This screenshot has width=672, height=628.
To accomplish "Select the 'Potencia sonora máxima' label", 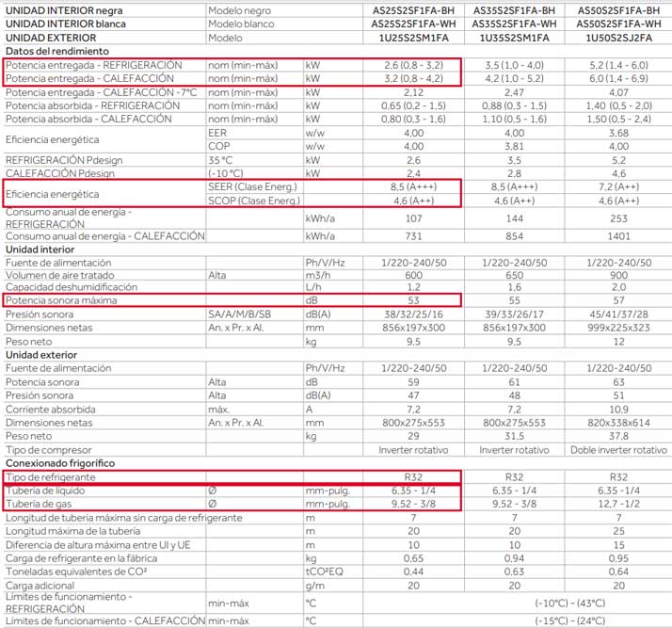I will pyautogui.click(x=61, y=300).
